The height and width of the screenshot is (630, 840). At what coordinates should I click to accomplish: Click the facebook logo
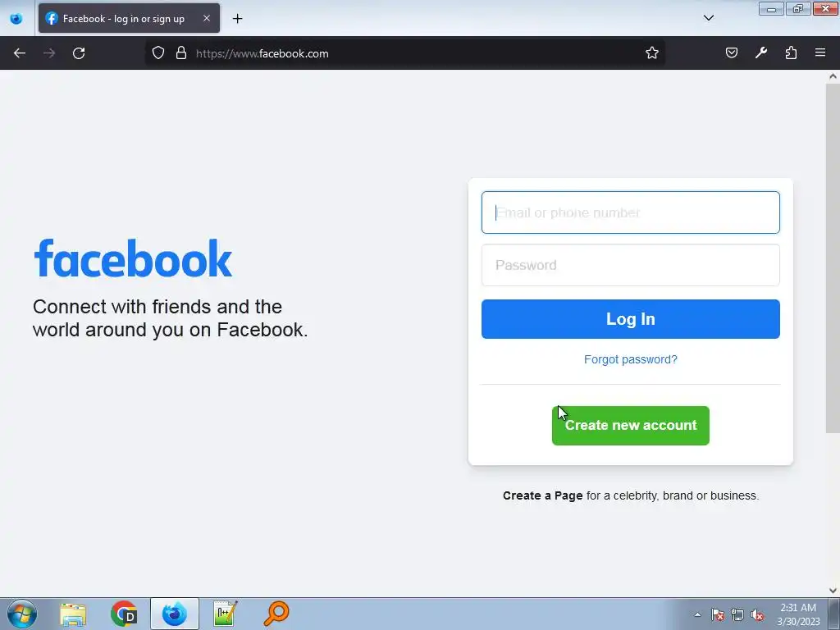pyautogui.click(x=134, y=258)
